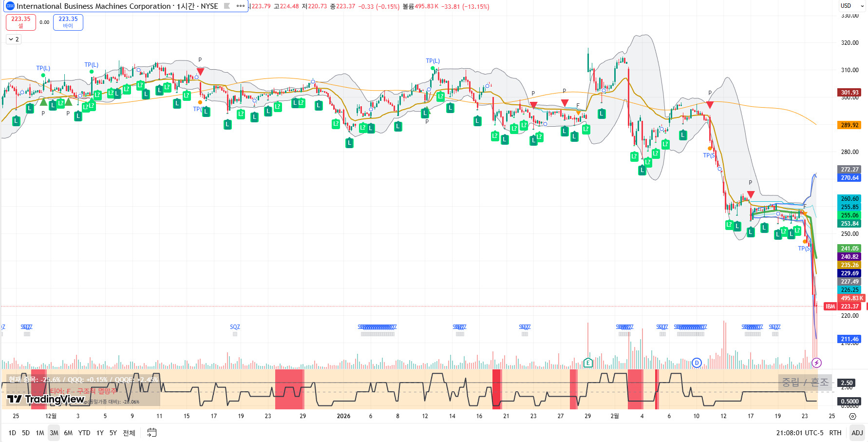Click the red 223.35 sell button
868x442 pixels.
point(21,22)
